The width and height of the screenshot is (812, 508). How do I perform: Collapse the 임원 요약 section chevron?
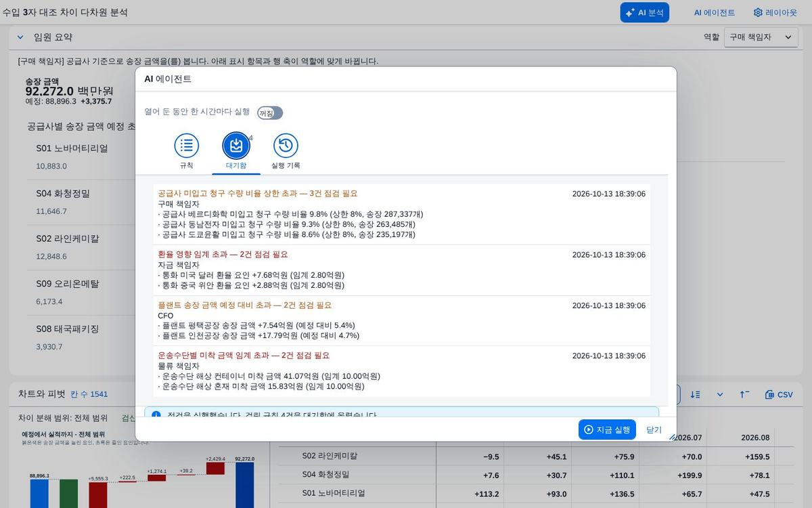[20, 37]
